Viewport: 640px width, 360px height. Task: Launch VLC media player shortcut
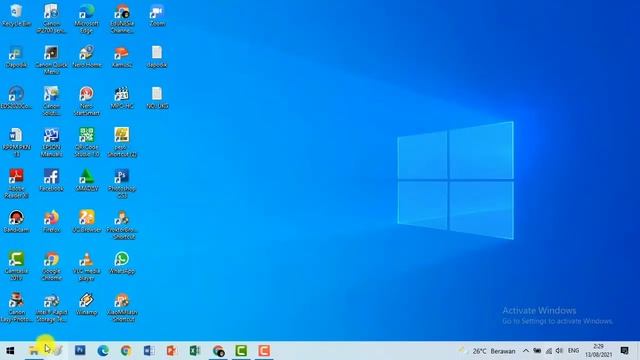point(87,266)
